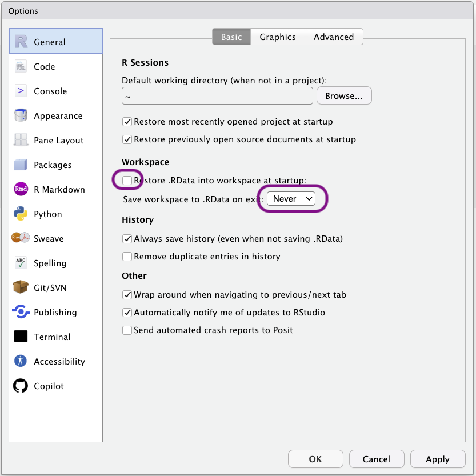The image size is (476, 476).
Task: Open the Code settings icon in sidebar
Action: coord(21,66)
